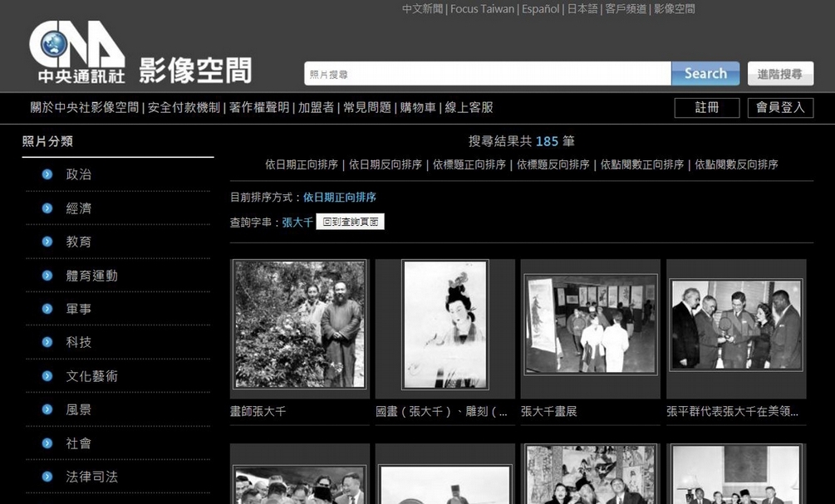Viewport: 835px width, 504px height.
Task: Open 加盟者 page
Action: pos(316,107)
